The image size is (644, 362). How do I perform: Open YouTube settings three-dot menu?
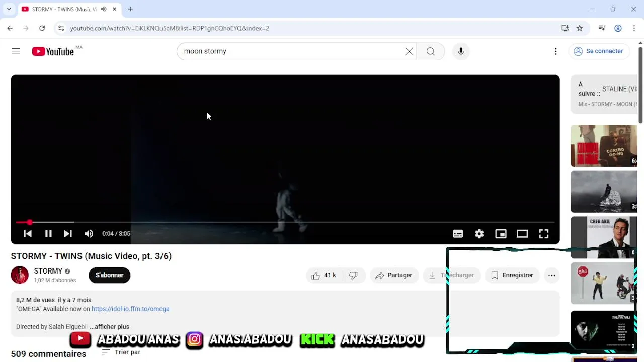pyautogui.click(x=556, y=51)
